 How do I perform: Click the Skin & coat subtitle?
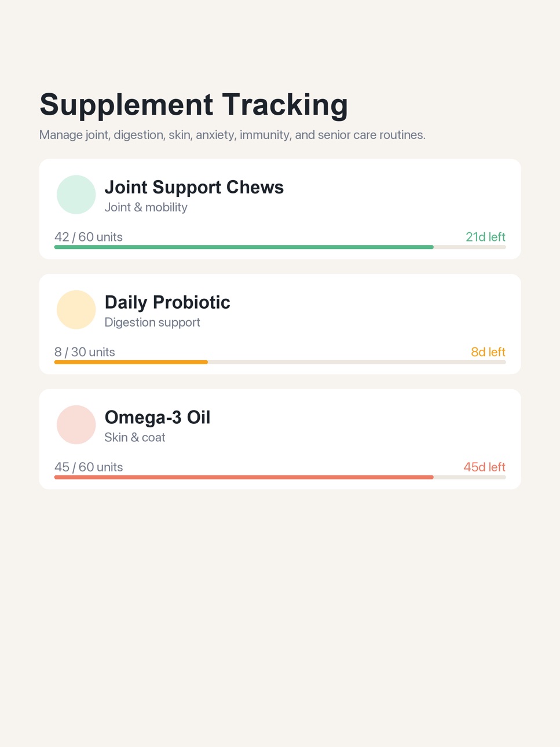(135, 438)
